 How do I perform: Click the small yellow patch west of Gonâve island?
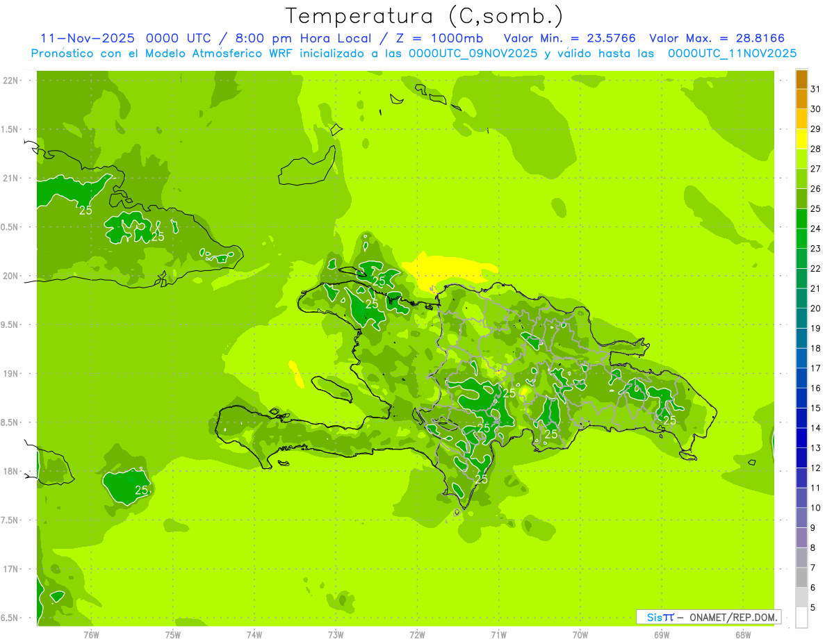[x=296, y=373]
